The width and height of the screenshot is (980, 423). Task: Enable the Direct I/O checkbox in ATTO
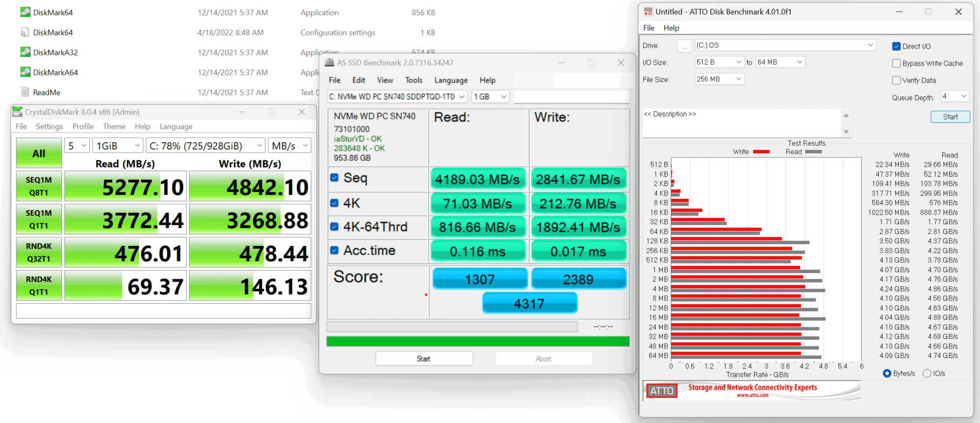(x=896, y=46)
